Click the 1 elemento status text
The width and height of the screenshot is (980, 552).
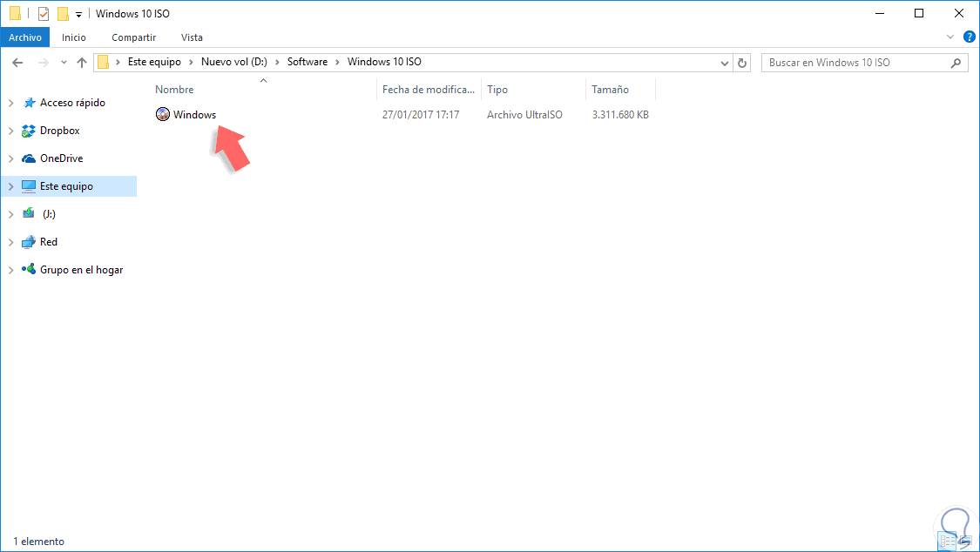[38, 542]
